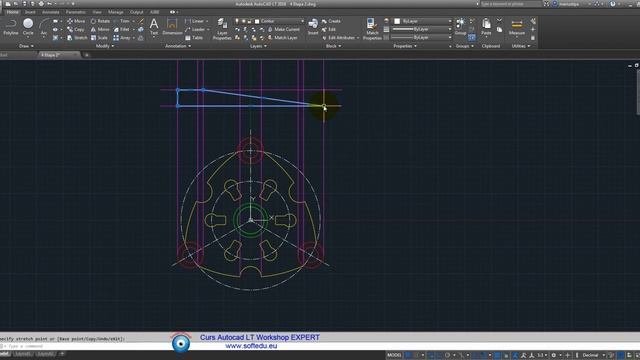
Task: Expand the Annotation panel
Action: pyautogui.click(x=178, y=46)
